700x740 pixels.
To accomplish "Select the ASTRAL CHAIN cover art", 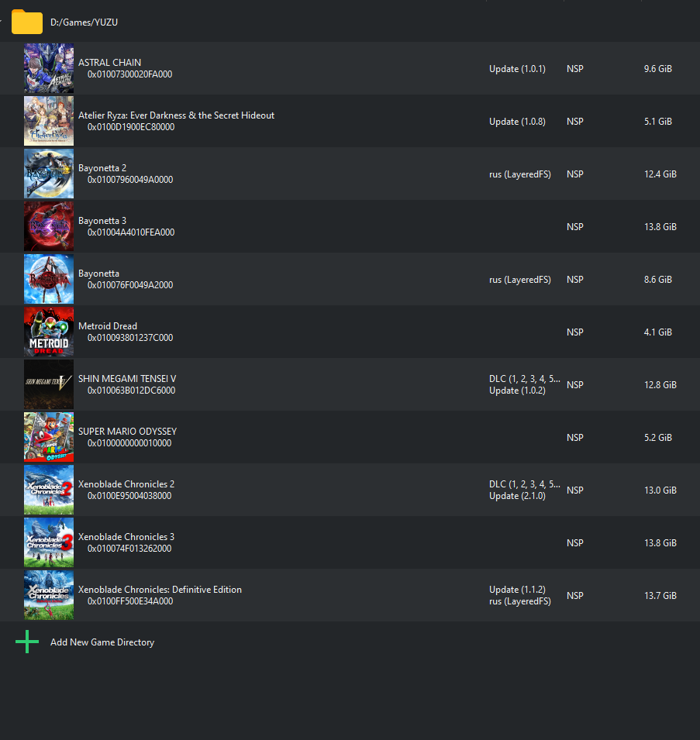I will pyautogui.click(x=49, y=68).
